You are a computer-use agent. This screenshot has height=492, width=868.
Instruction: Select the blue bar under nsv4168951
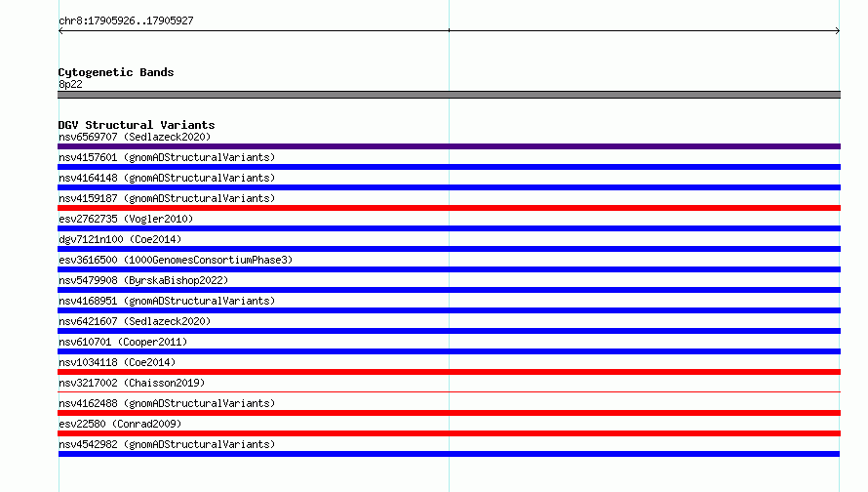coord(449,310)
